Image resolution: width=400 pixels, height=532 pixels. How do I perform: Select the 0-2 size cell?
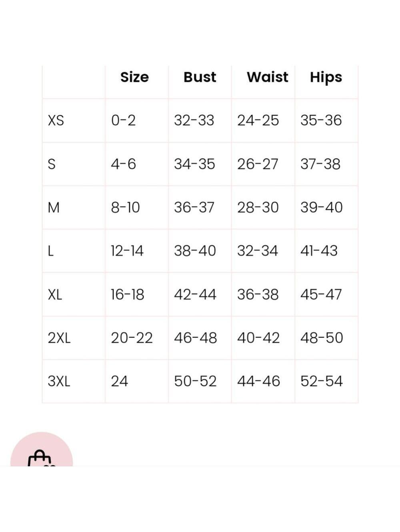[123, 120]
